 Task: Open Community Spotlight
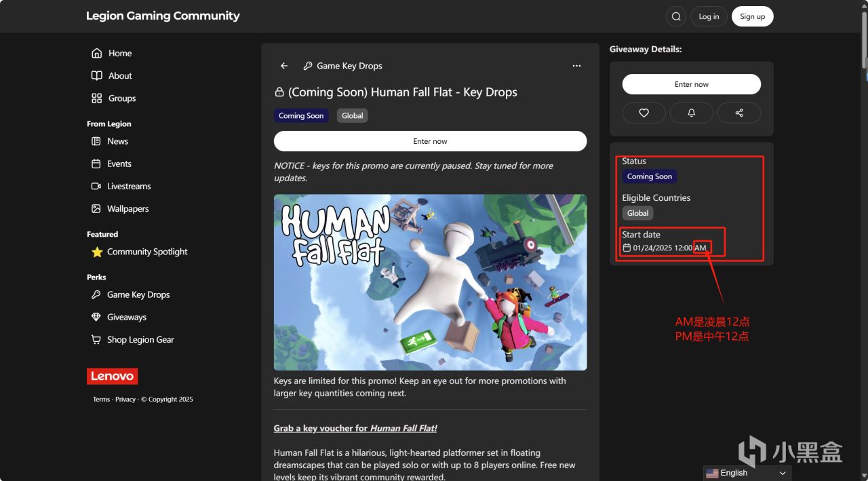(147, 252)
